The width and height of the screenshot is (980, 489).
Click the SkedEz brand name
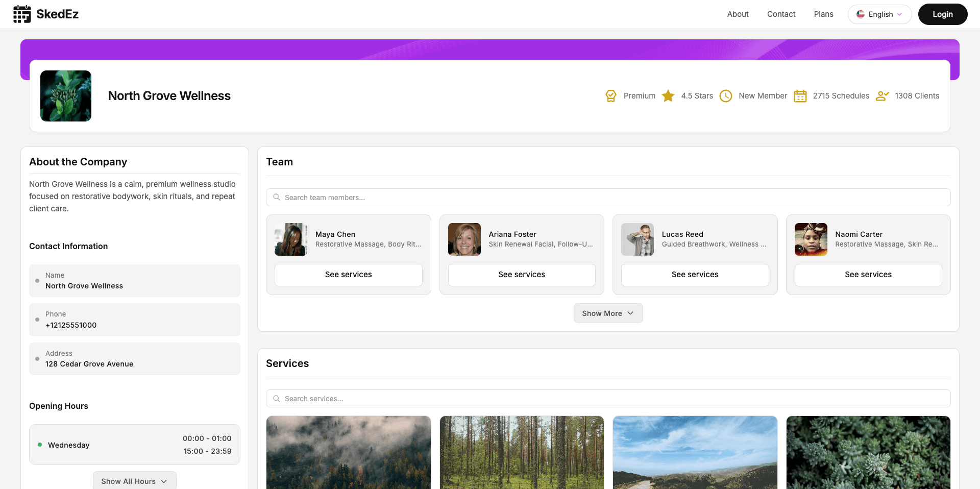pos(57,14)
